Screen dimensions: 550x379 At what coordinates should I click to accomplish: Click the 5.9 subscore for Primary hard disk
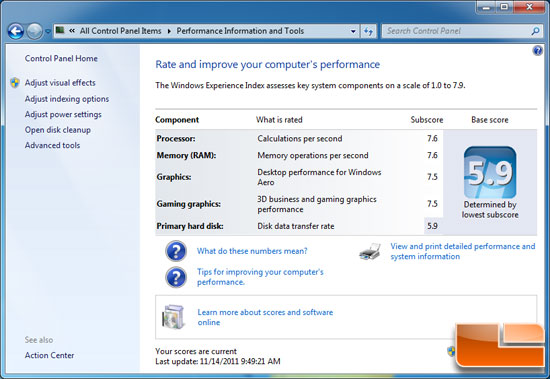point(432,226)
